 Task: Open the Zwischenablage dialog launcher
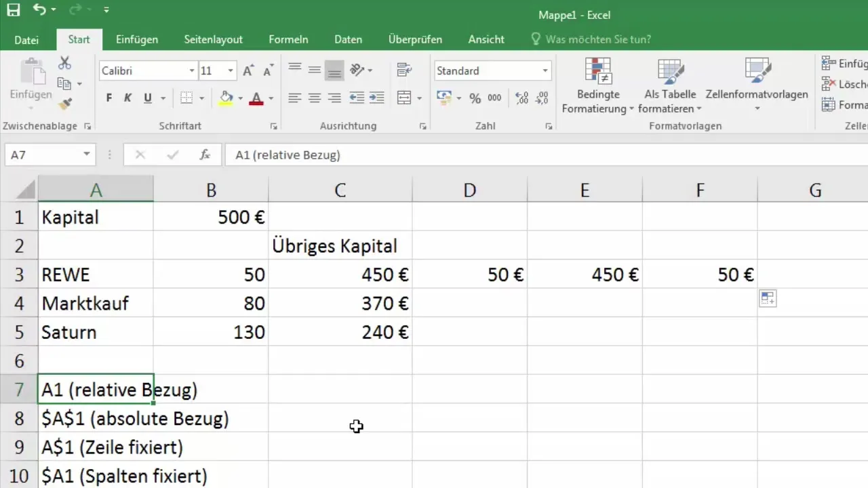87,126
